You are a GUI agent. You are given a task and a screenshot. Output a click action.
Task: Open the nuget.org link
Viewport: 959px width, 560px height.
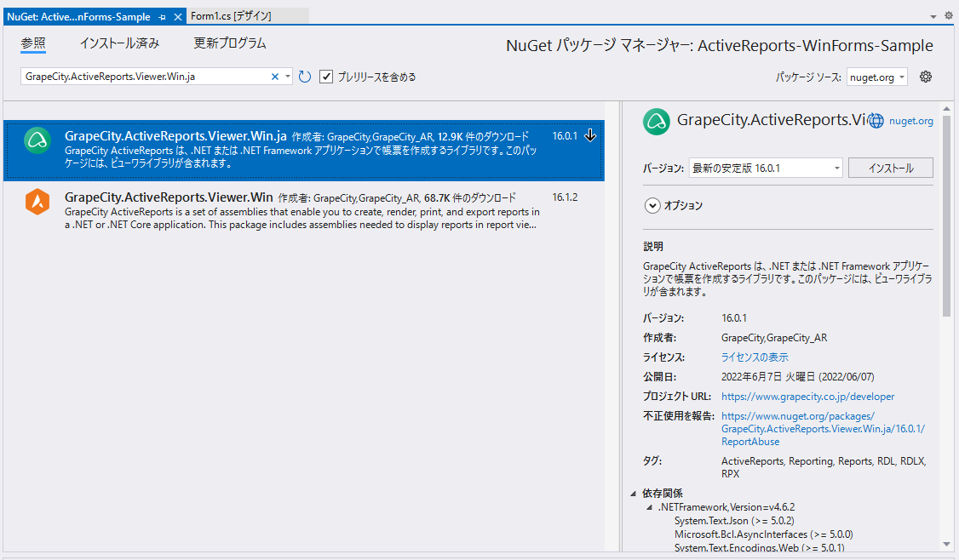click(x=910, y=121)
